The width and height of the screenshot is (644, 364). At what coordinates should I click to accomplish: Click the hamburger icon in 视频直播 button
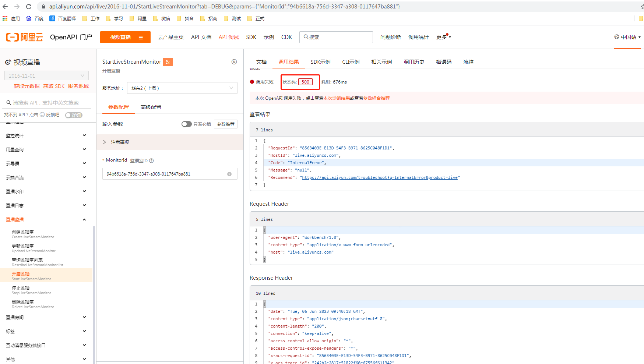click(141, 37)
